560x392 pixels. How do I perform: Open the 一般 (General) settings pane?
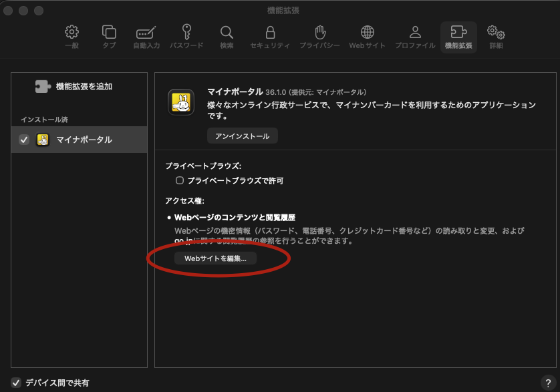72,37
